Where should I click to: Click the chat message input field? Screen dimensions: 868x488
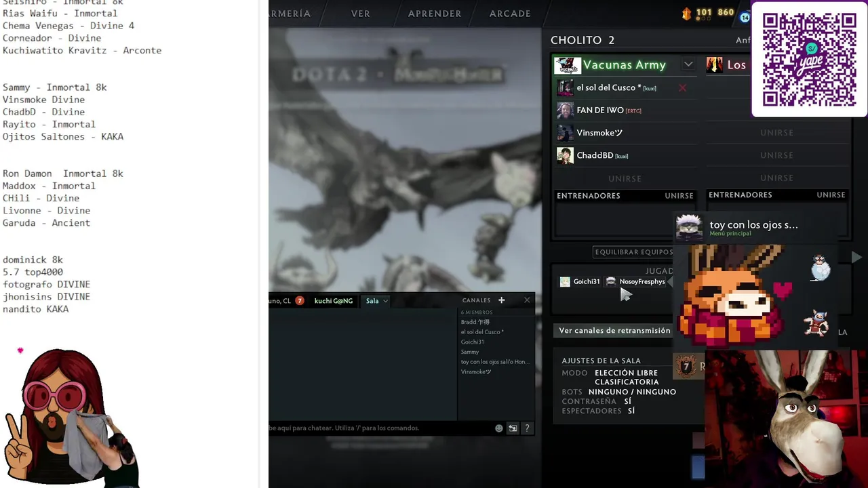[x=380, y=428]
